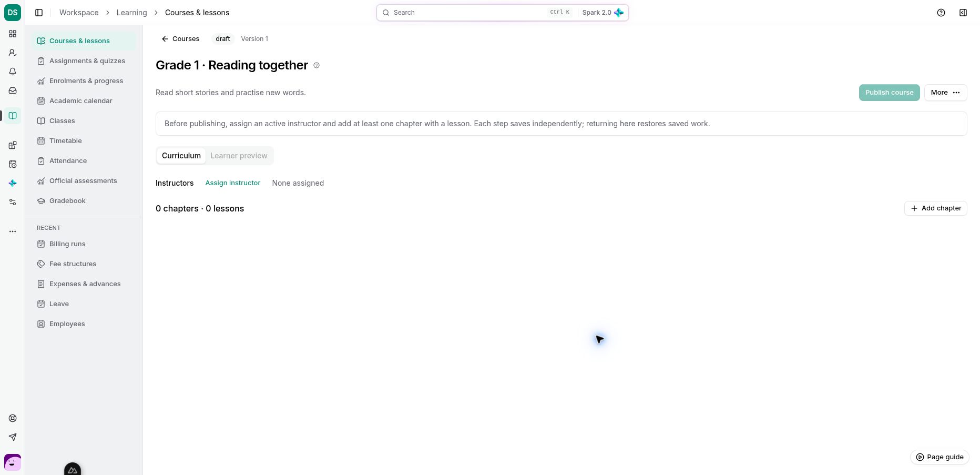The width and height of the screenshot is (980, 475).
Task: Toggle the right side panel
Action: click(963, 13)
